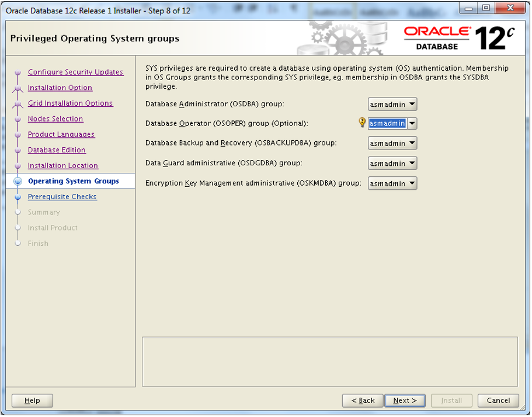Screen dimensions: 532x417
Task: Click the Installation Location step bullet
Action: (18, 166)
